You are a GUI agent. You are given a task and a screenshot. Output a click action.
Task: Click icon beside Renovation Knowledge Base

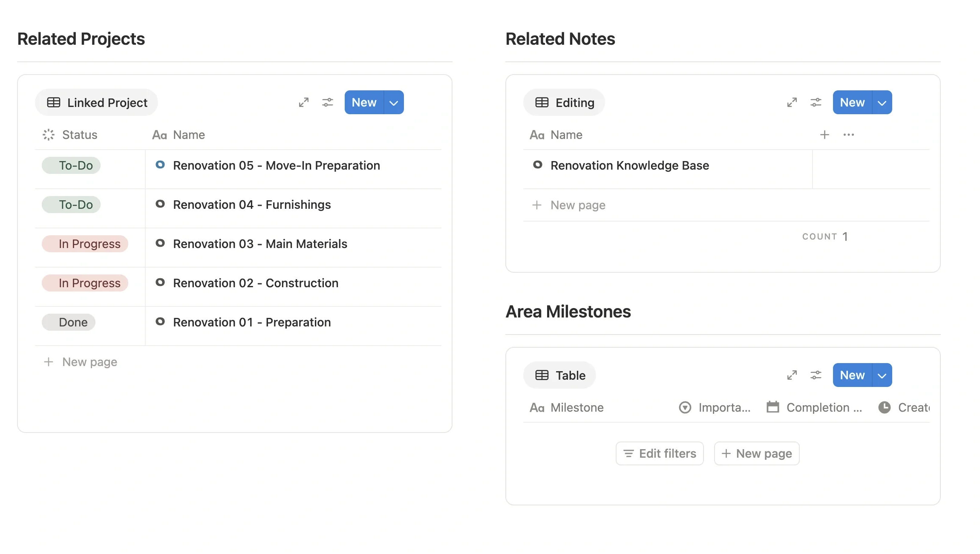click(x=538, y=164)
